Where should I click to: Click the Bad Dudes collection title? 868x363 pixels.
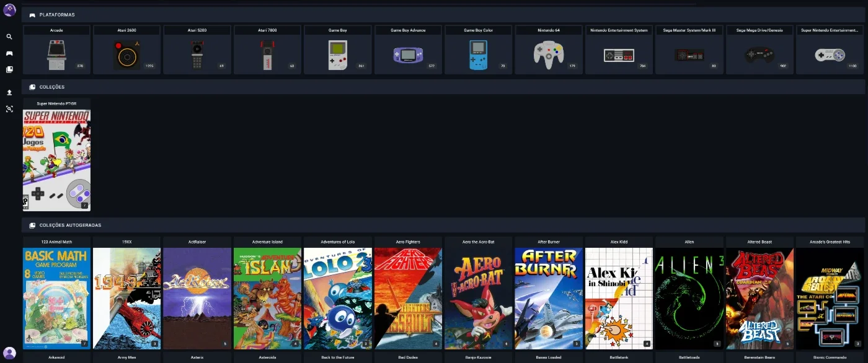click(x=408, y=357)
